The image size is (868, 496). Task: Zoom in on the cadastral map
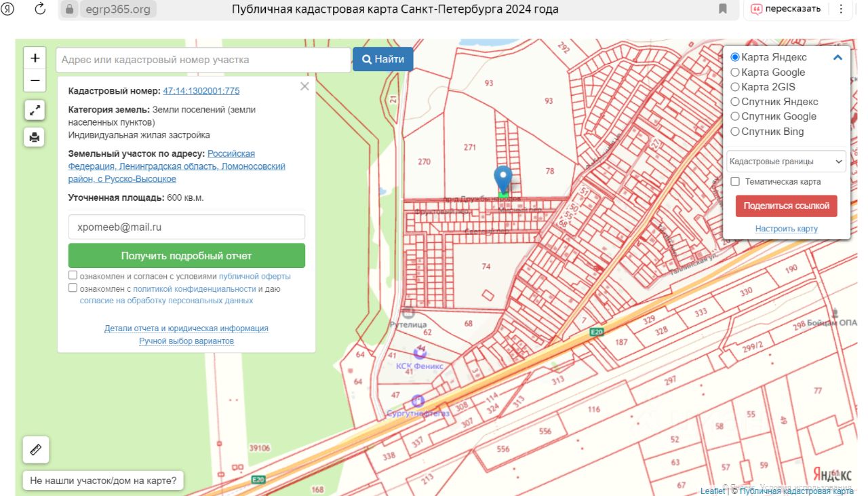click(x=35, y=58)
